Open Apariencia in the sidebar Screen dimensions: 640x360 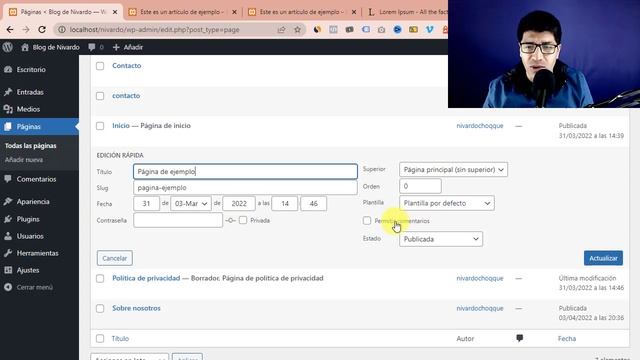33,202
